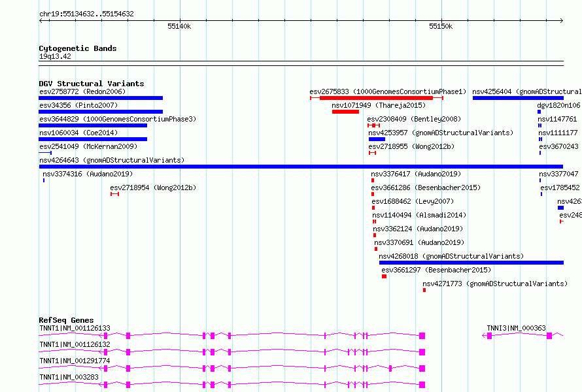Click the esv2675833 red variant bar

pyautogui.click(x=376, y=98)
